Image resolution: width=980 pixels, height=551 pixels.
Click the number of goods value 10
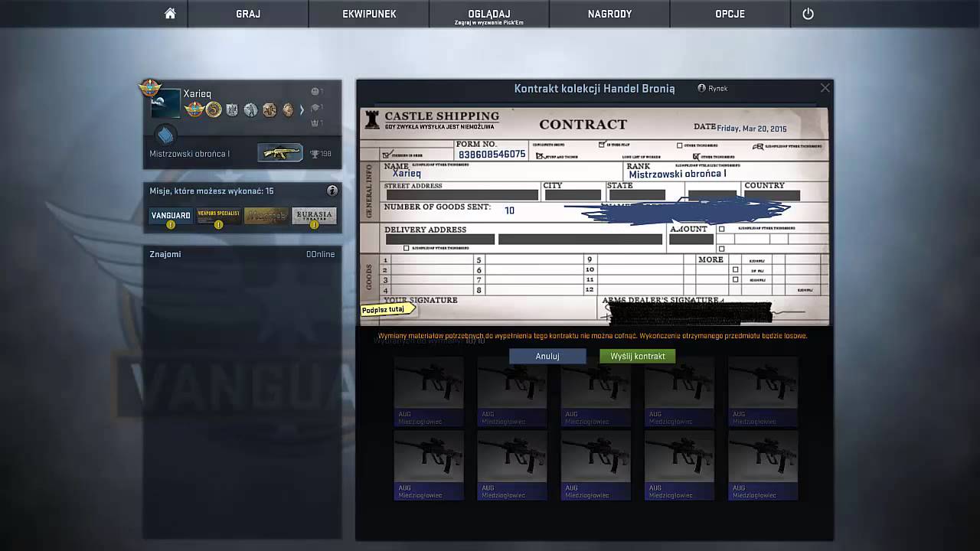point(510,210)
